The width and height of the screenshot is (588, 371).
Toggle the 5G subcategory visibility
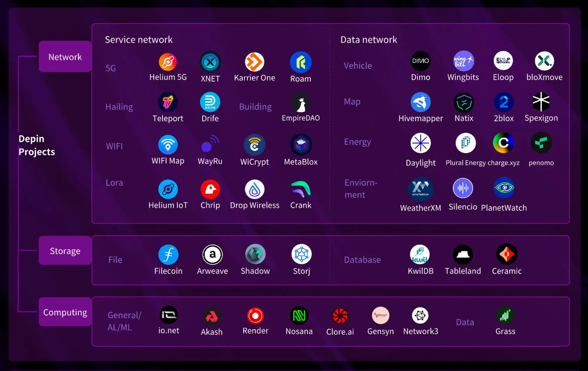110,68
